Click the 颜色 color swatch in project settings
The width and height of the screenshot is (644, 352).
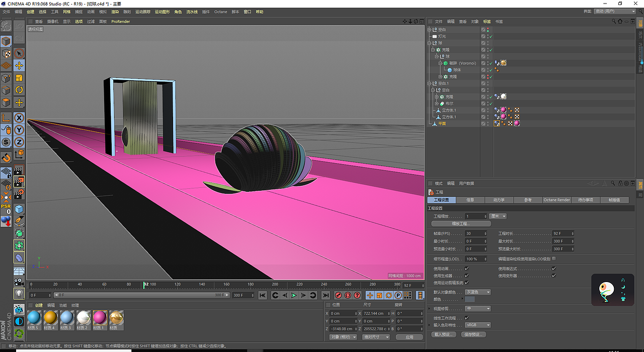coord(469,299)
